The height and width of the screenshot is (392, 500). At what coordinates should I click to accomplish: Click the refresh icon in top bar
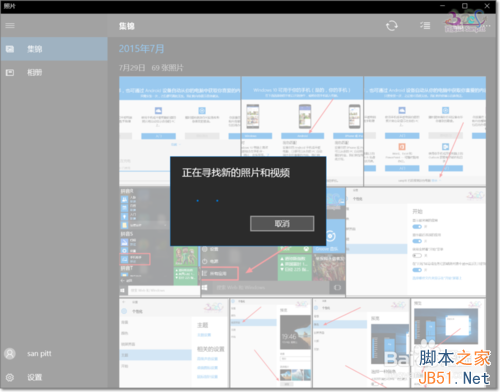392,26
